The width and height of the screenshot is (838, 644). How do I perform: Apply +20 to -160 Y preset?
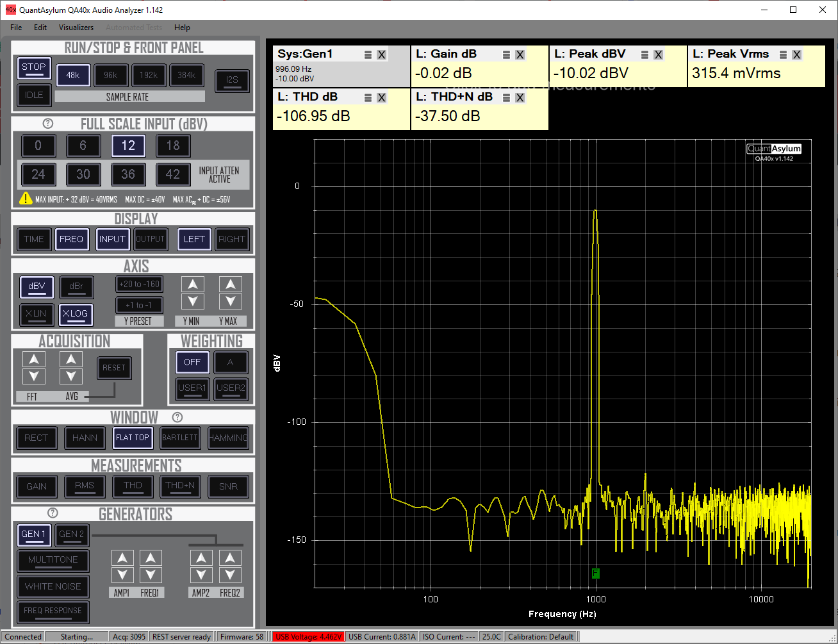pos(139,284)
